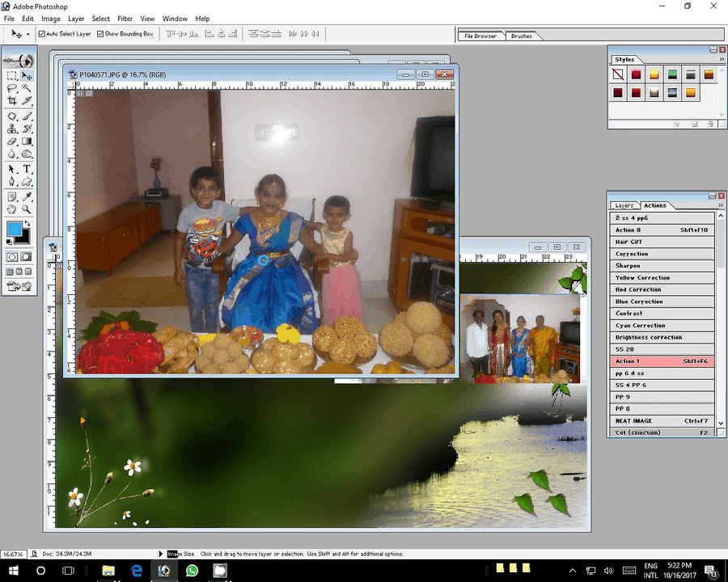
Task: Select the Dodge tool
Action: tap(27, 154)
